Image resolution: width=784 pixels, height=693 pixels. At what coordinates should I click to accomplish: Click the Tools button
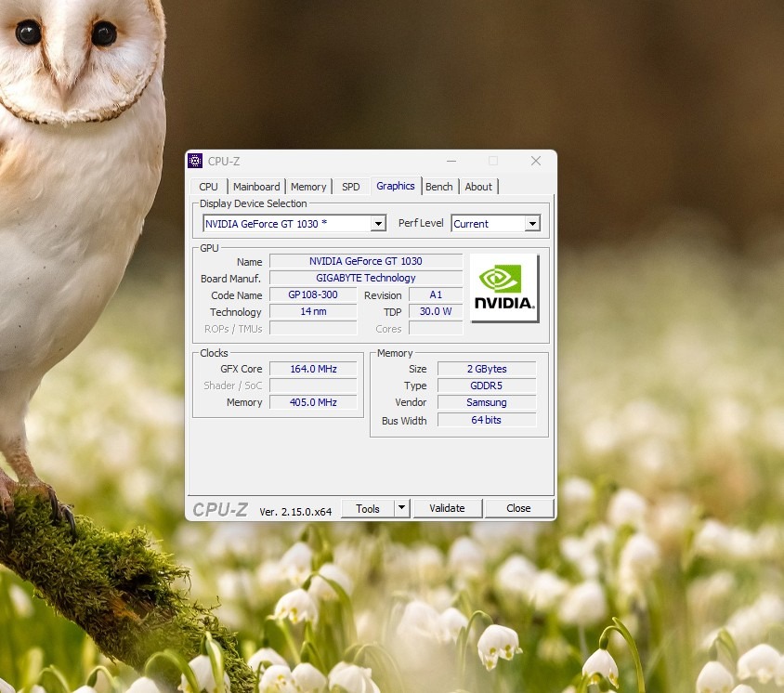pos(368,508)
